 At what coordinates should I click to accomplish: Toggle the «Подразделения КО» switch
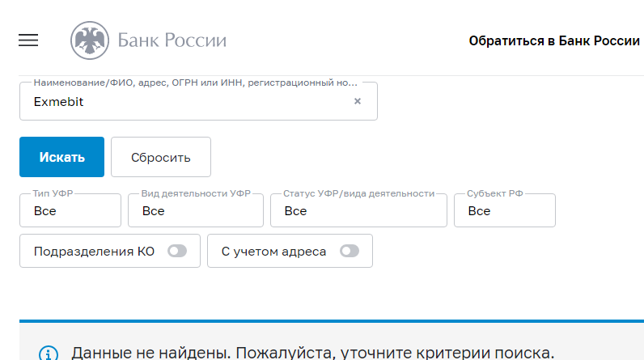(x=176, y=252)
